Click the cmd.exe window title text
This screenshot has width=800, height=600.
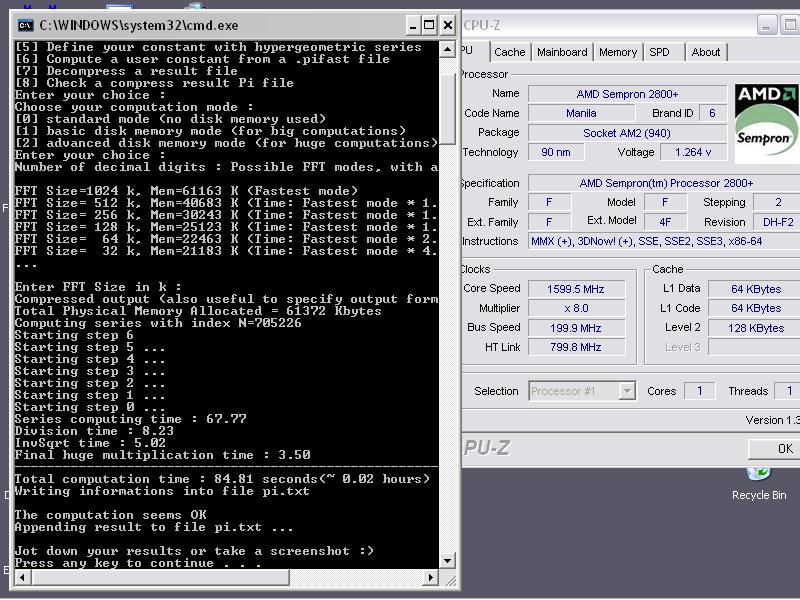139,25
